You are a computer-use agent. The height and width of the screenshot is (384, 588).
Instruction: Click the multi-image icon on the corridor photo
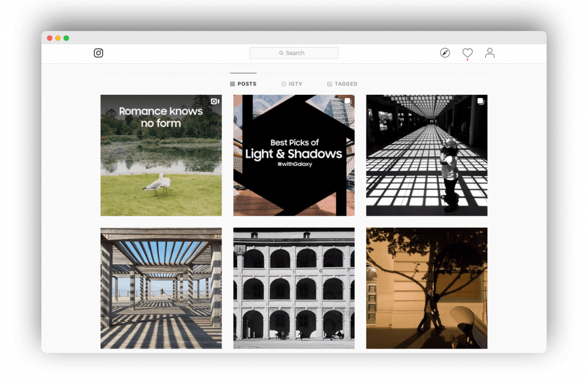[x=481, y=101]
